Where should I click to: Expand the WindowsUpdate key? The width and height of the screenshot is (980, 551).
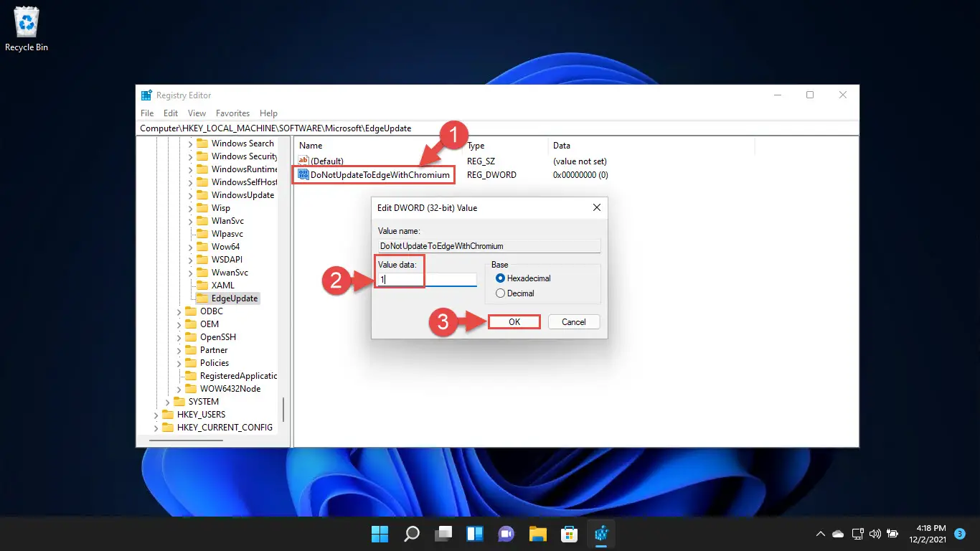190,195
